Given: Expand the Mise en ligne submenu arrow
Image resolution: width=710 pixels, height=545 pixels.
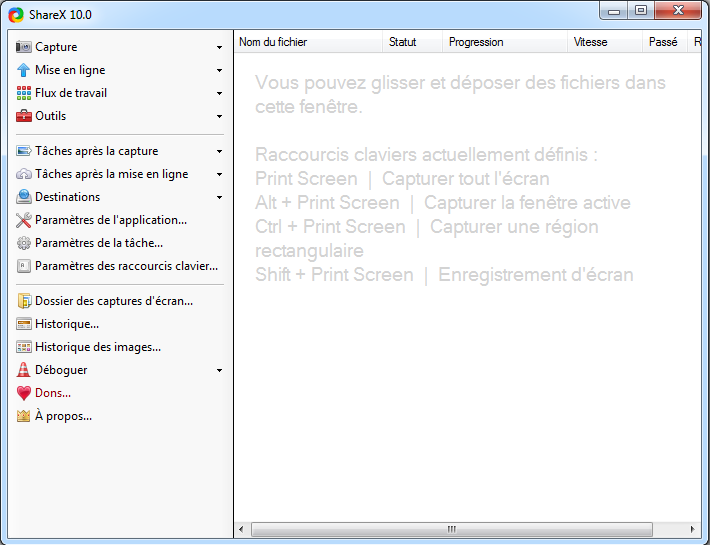Looking at the screenshot, I should point(219,71).
